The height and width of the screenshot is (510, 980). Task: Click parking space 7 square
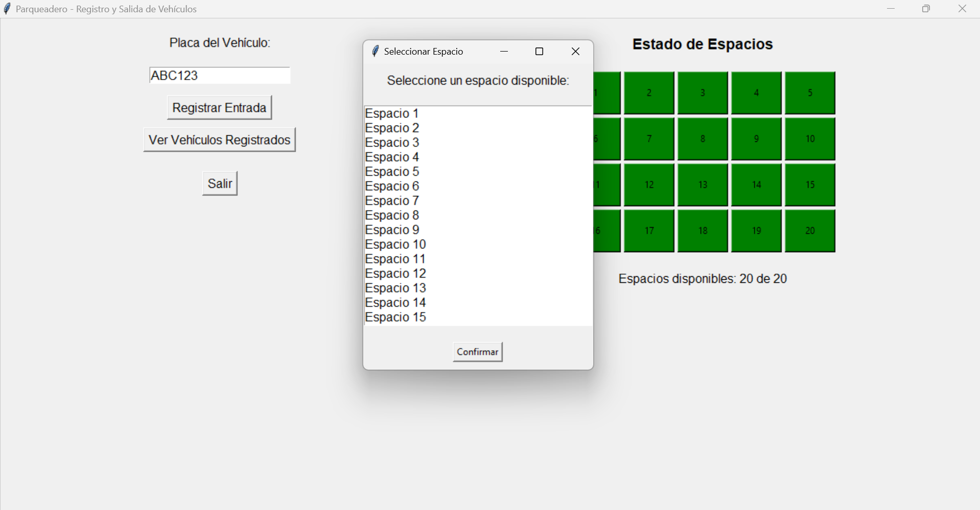(649, 139)
